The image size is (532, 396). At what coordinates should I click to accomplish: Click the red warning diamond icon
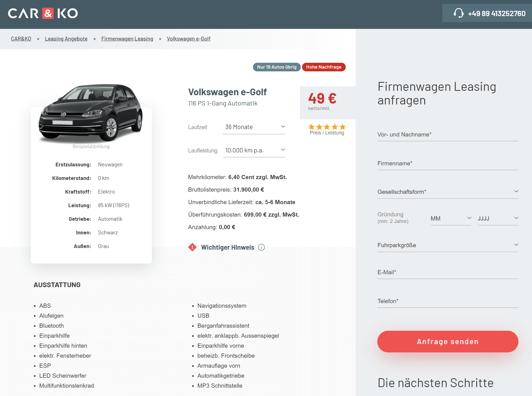[x=192, y=247]
